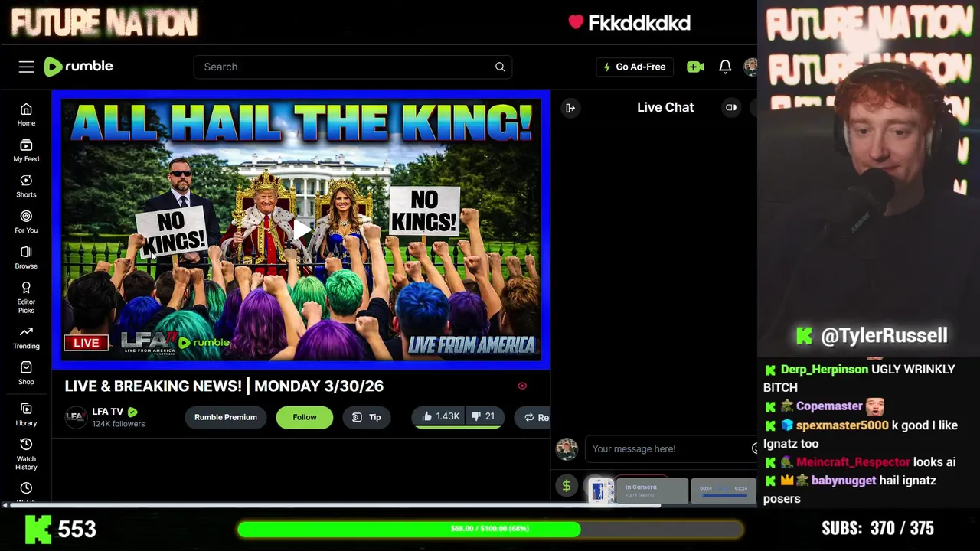Open the notifications bell
Screen dimensions: 980x551
click(x=725, y=67)
